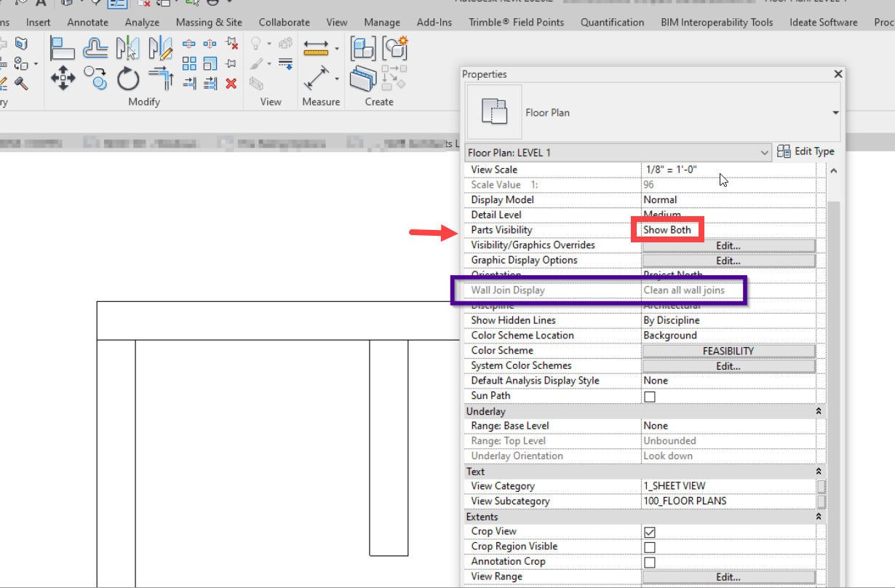Click the Unpin tool icon
Viewport: 895px width, 588px height.
tap(231, 44)
